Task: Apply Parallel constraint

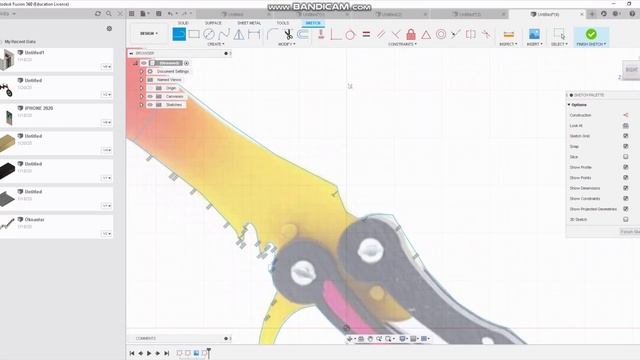Action: [x=381, y=34]
